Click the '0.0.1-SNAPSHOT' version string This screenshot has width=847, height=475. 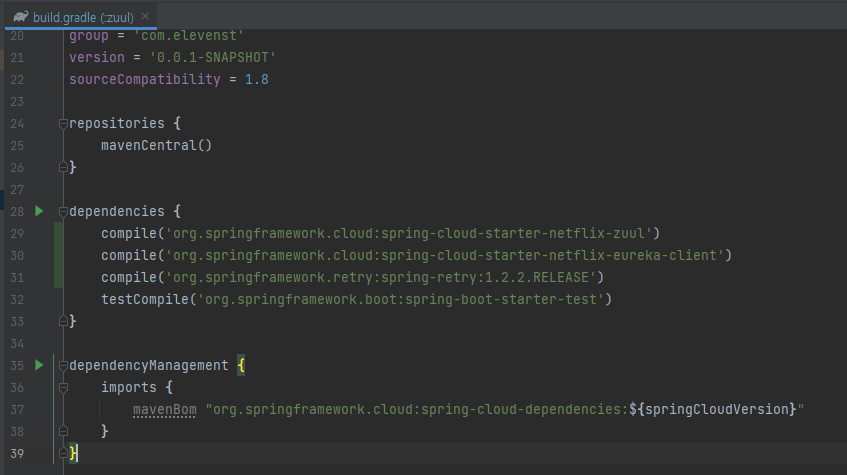click(x=212, y=57)
